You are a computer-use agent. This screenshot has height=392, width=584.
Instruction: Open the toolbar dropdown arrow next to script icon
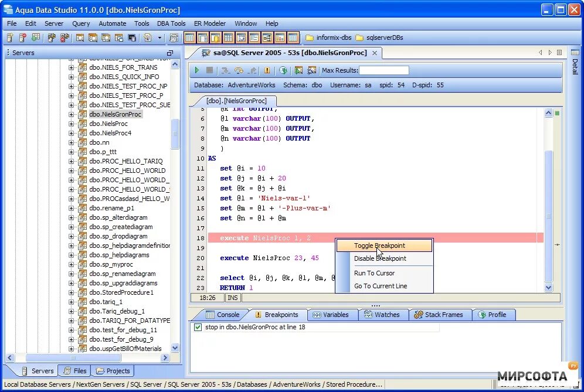pos(160,38)
